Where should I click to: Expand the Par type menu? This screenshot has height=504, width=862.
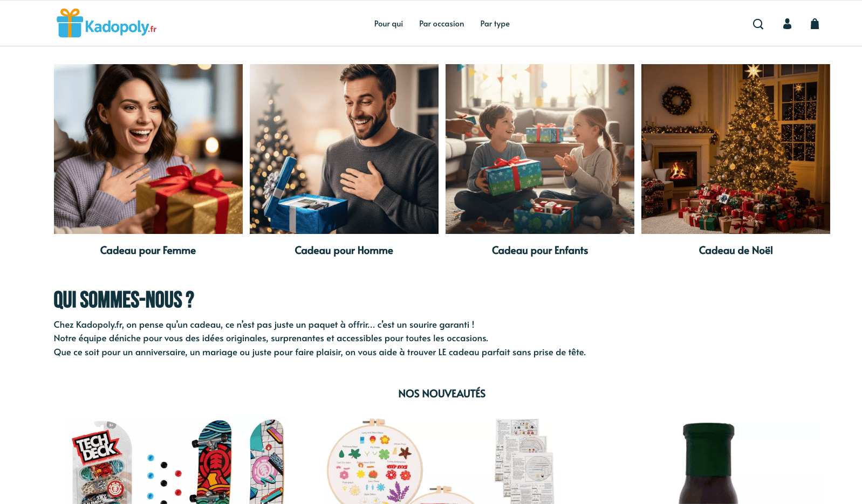pos(495,24)
